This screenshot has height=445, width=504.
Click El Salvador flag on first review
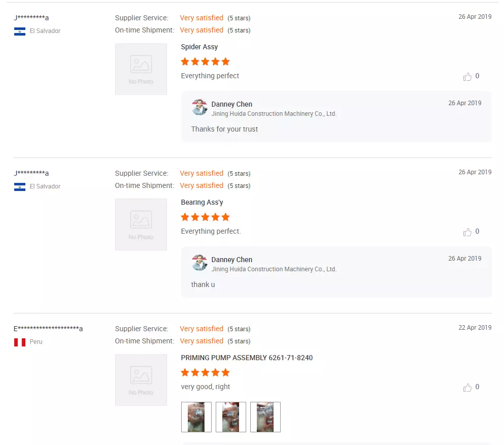pos(20,31)
